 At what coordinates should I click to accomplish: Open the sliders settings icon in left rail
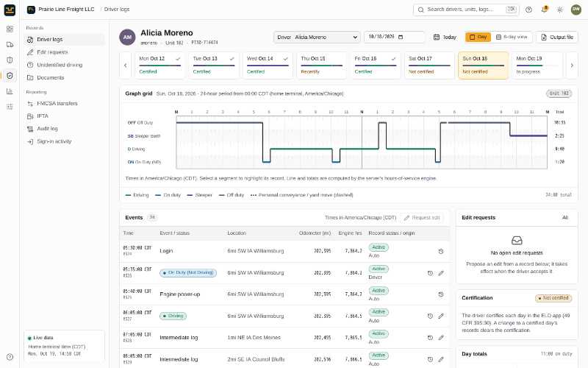pos(10,107)
